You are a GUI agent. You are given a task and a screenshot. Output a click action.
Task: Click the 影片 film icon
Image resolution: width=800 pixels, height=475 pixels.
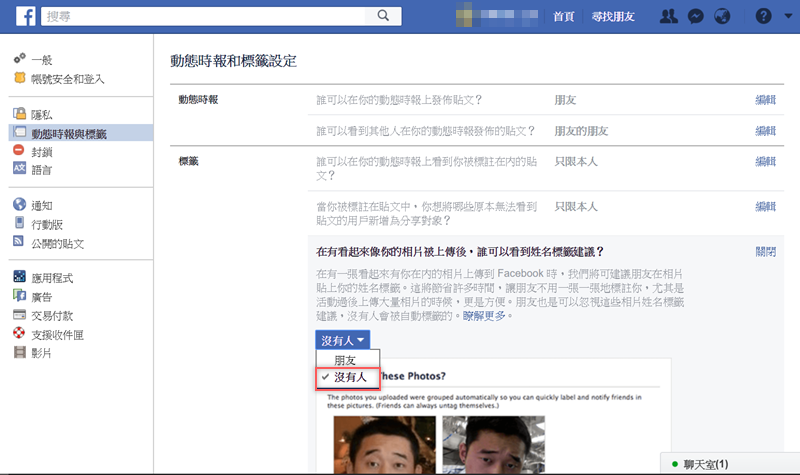[19, 352]
